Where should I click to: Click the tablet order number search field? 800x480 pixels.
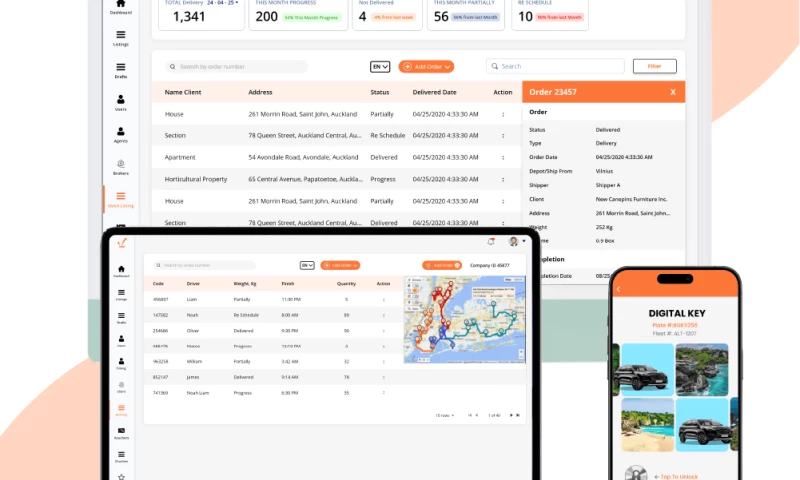(205, 265)
